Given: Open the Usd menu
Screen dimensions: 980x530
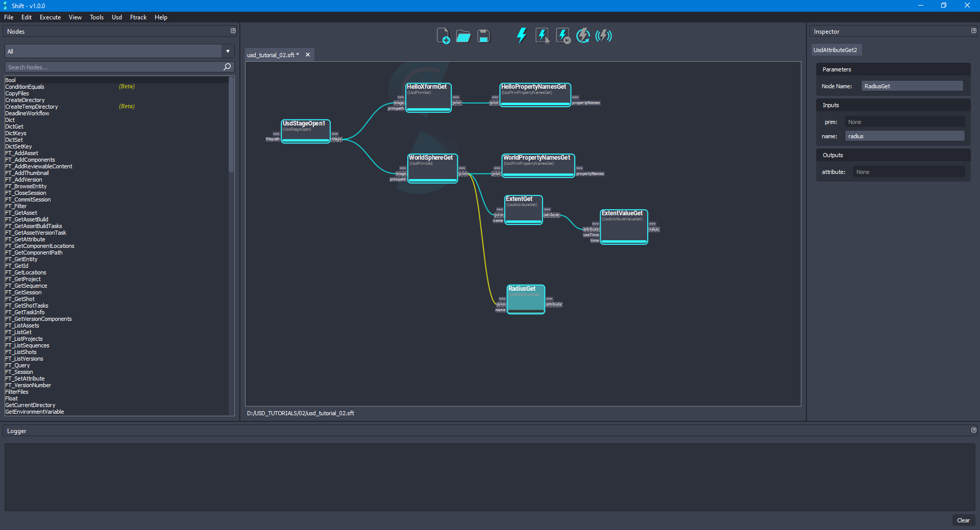Looking at the screenshot, I should pyautogui.click(x=116, y=17).
